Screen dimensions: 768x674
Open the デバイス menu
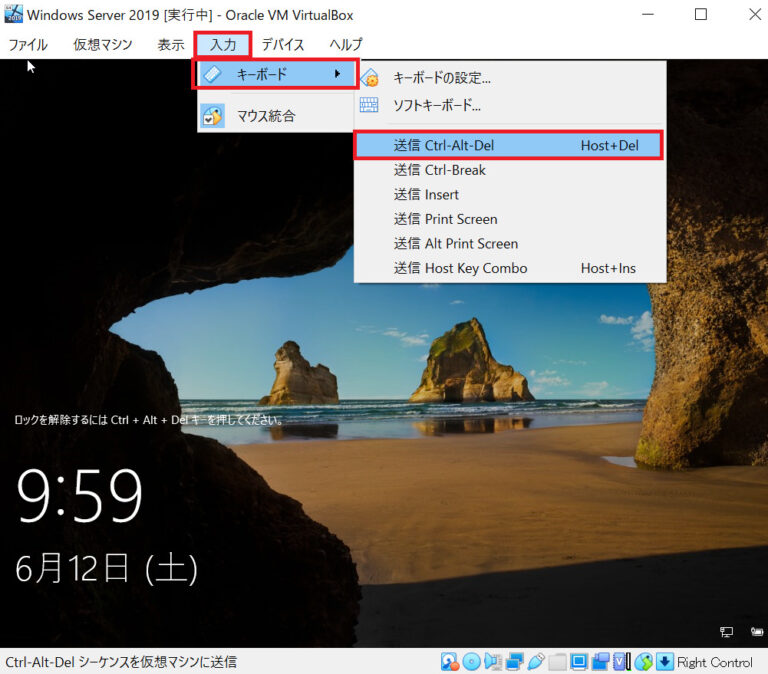pos(283,45)
